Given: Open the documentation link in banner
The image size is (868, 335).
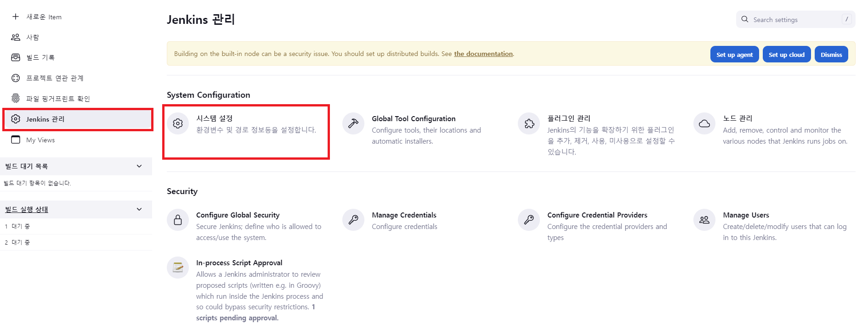Looking at the screenshot, I should coord(483,54).
